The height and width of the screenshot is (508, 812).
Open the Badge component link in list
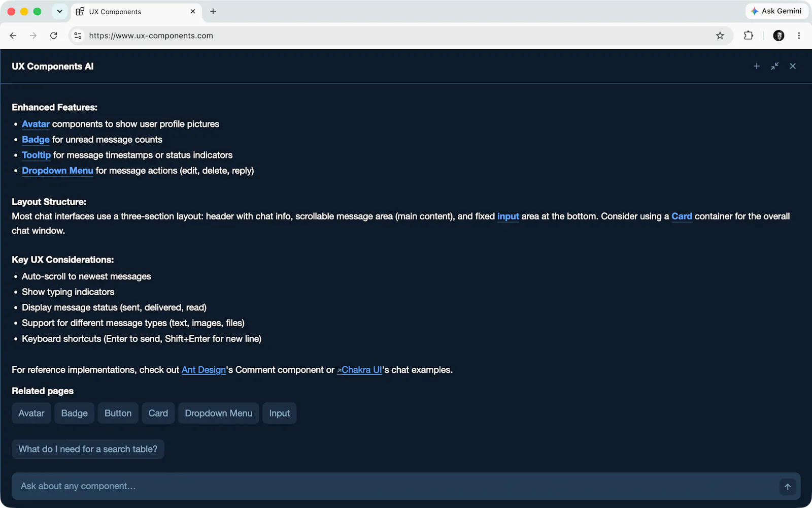point(36,140)
